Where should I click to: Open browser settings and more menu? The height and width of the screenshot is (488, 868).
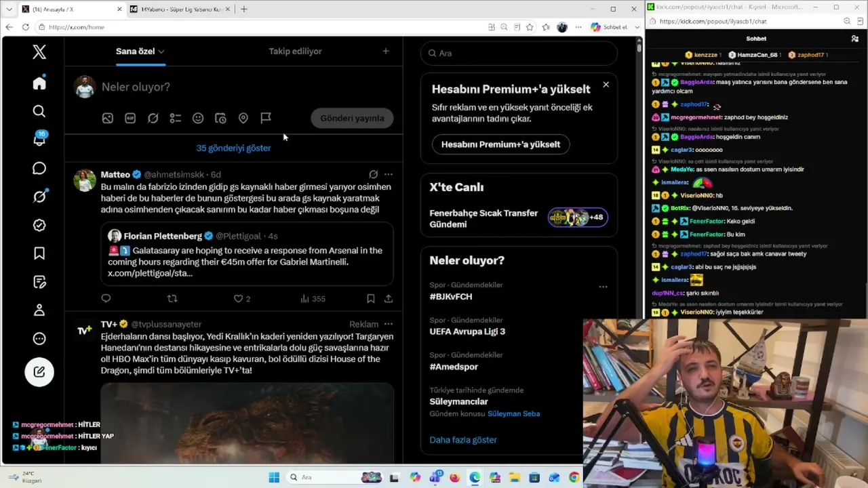pyautogui.click(x=578, y=27)
